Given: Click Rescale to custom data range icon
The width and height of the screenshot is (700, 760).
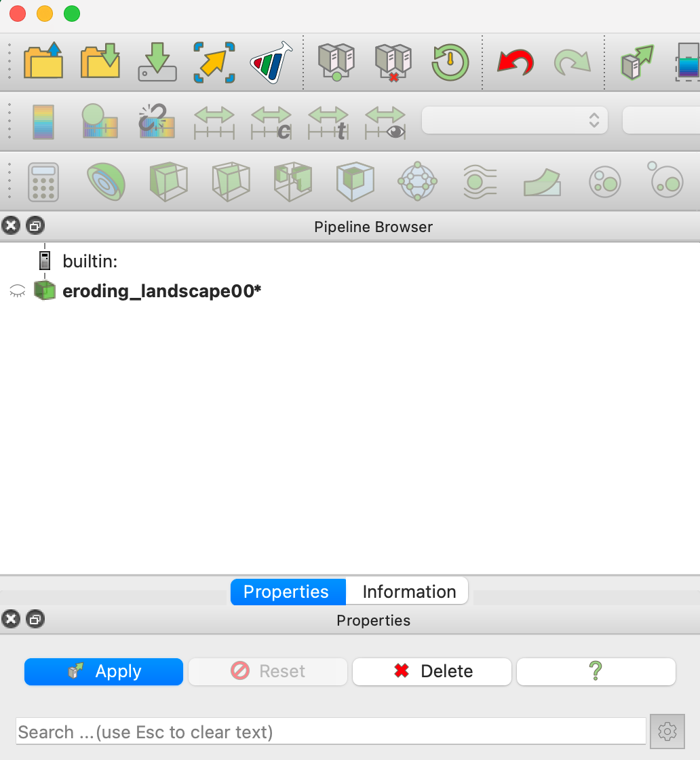Looking at the screenshot, I should coord(271,123).
